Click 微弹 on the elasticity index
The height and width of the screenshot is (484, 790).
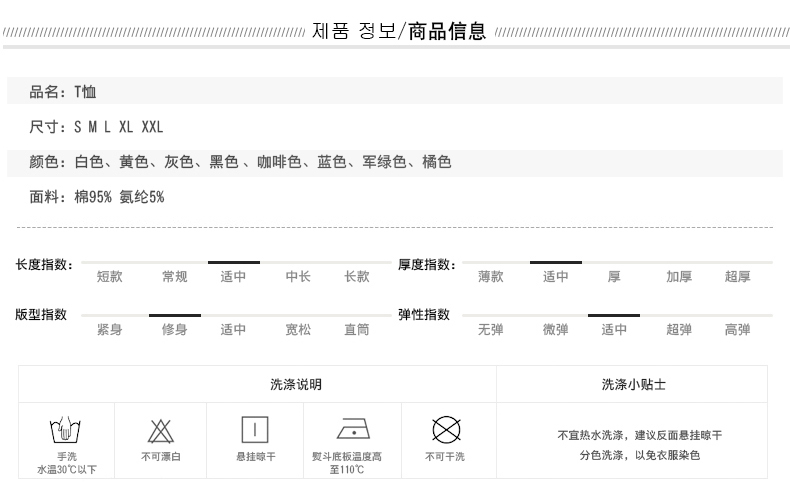555,329
